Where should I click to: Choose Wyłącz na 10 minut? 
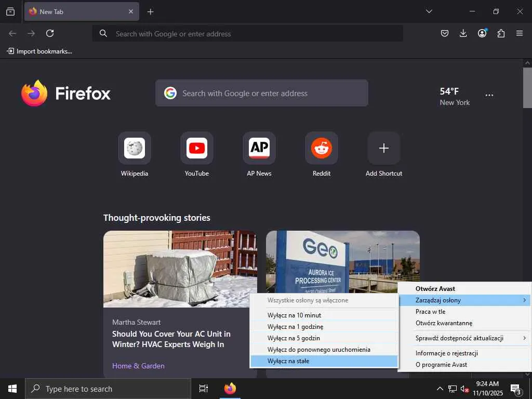coord(324,315)
